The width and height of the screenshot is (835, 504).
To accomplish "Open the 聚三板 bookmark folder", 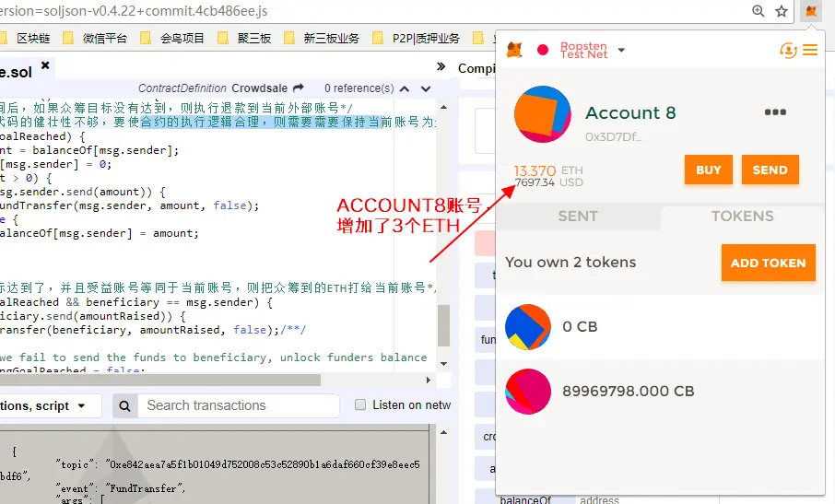I will (244, 39).
